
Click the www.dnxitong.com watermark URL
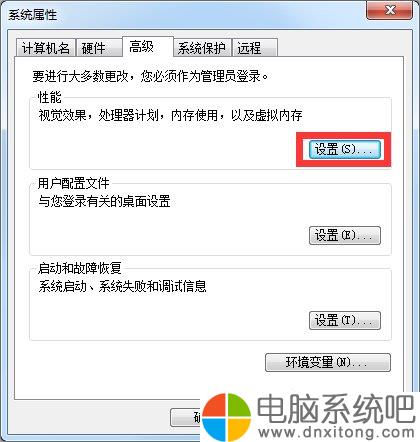336,432
